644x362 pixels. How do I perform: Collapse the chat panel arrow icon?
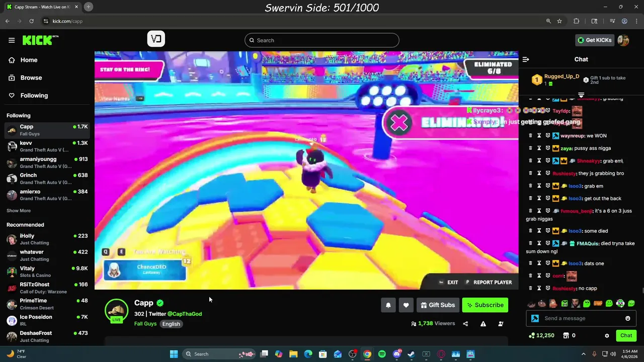point(526,59)
